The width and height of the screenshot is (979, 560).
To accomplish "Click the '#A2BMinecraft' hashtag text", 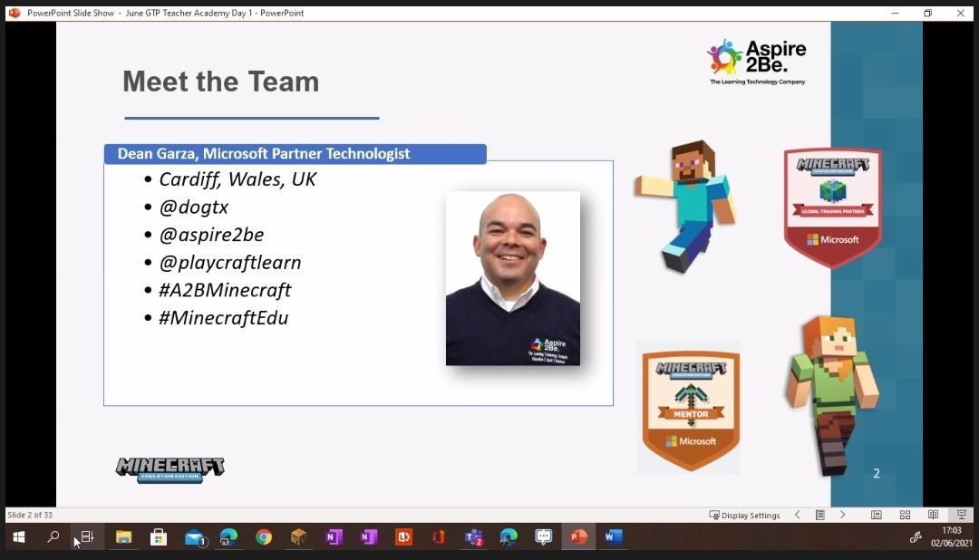I will (225, 290).
